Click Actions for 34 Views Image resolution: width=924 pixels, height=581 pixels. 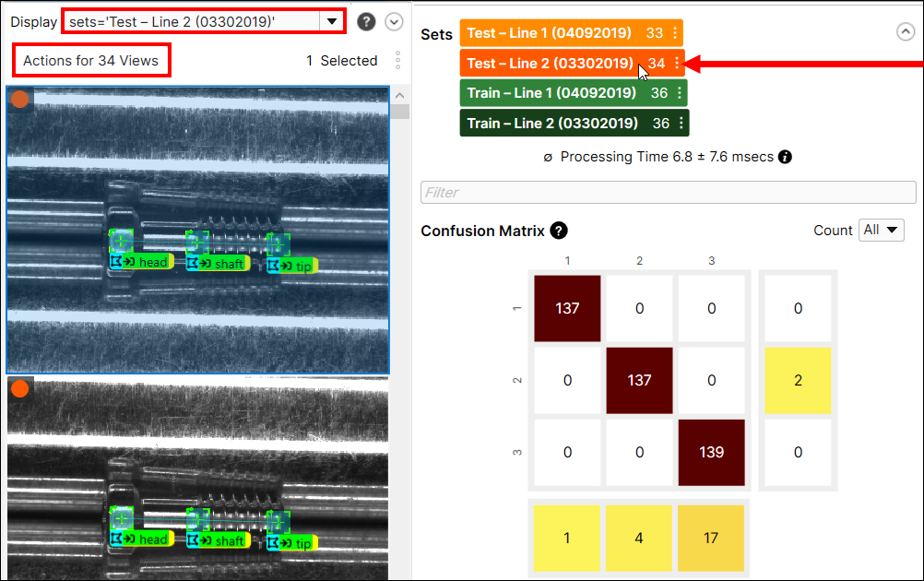91,61
